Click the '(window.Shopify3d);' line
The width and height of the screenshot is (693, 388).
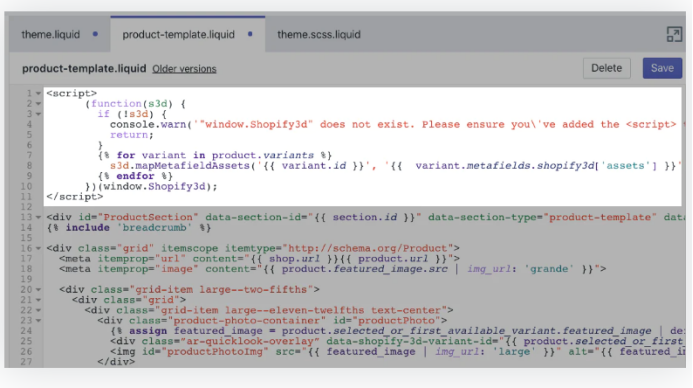coord(151,186)
